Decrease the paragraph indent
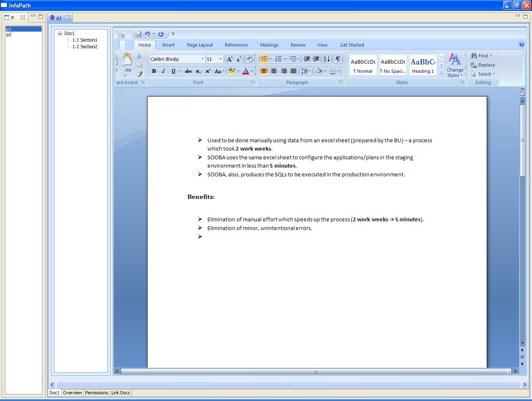Viewport: 532px width, 401px height. point(307,59)
